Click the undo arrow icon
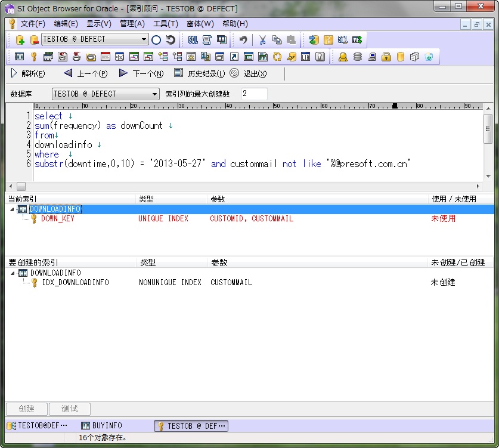The image size is (499, 448). [243, 40]
